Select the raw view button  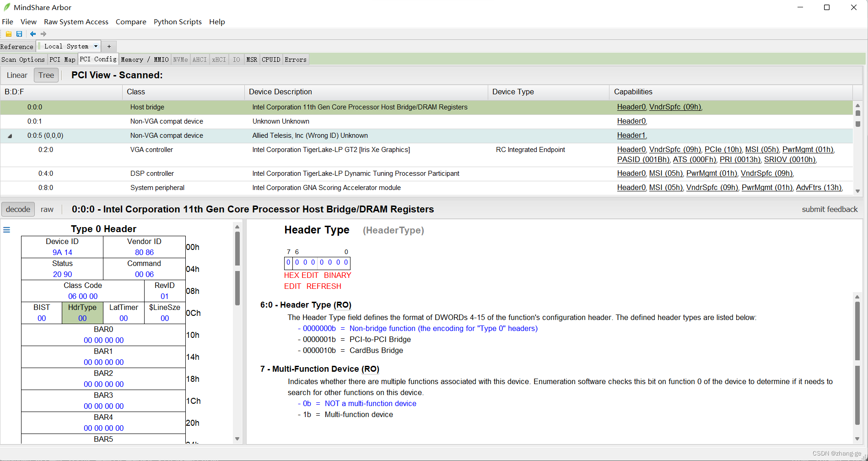[x=47, y=209]
